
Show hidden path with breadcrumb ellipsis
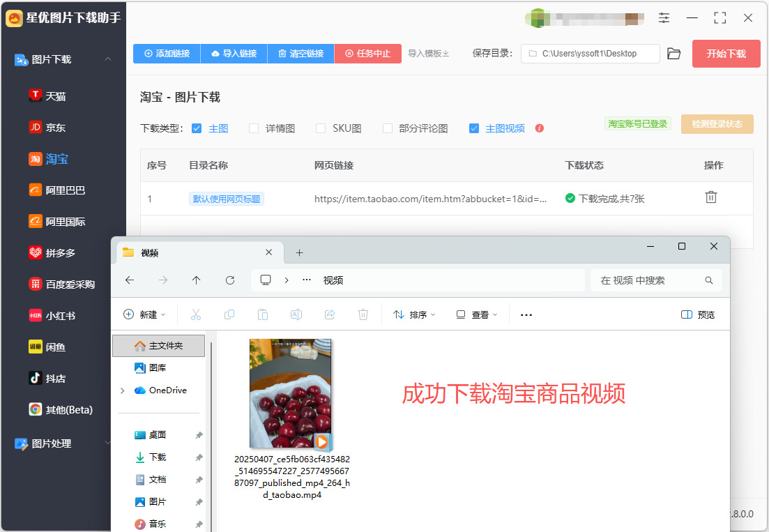(x=307, y=280)
